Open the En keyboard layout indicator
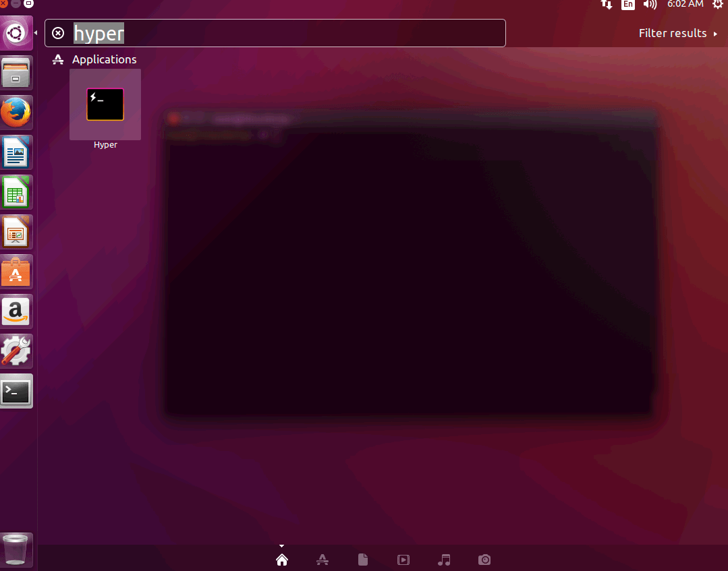 pos(627,5)
